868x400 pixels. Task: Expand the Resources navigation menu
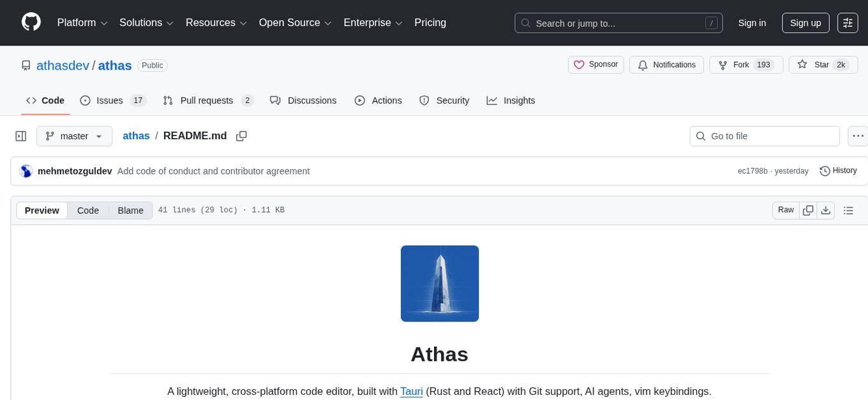(216, 22)
